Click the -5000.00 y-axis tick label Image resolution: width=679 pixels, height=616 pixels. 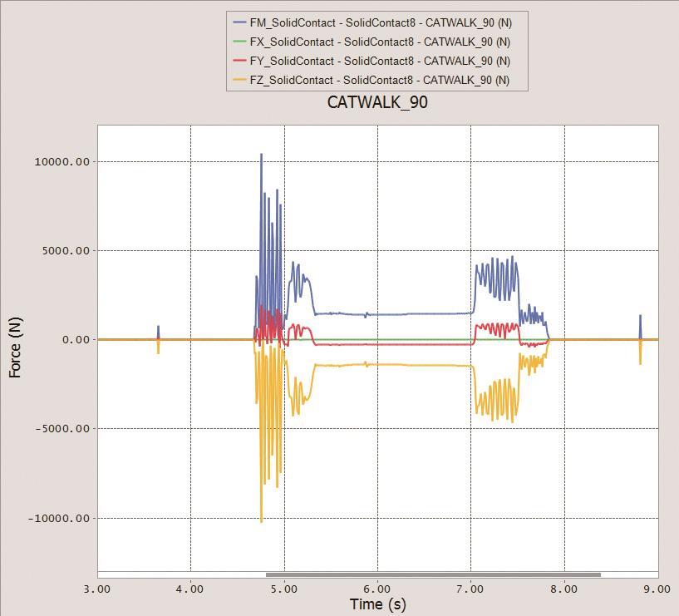62,429
